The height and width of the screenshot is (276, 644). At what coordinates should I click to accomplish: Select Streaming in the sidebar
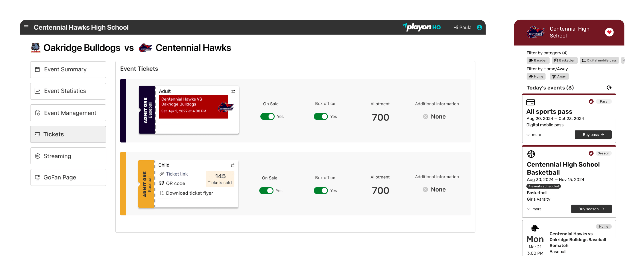click(68, 156)
